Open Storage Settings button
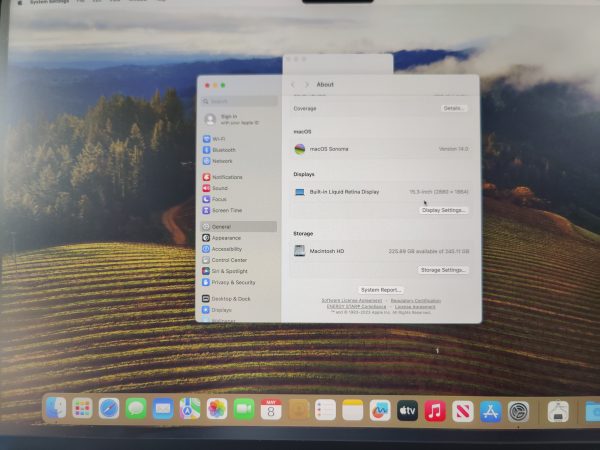 tap(443, 270)
